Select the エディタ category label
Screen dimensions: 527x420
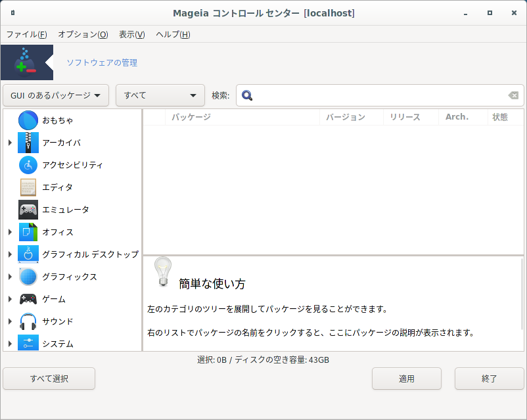point(57,187)
